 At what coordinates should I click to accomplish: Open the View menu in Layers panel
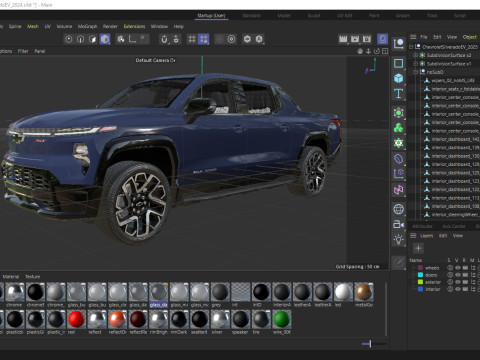458,236
